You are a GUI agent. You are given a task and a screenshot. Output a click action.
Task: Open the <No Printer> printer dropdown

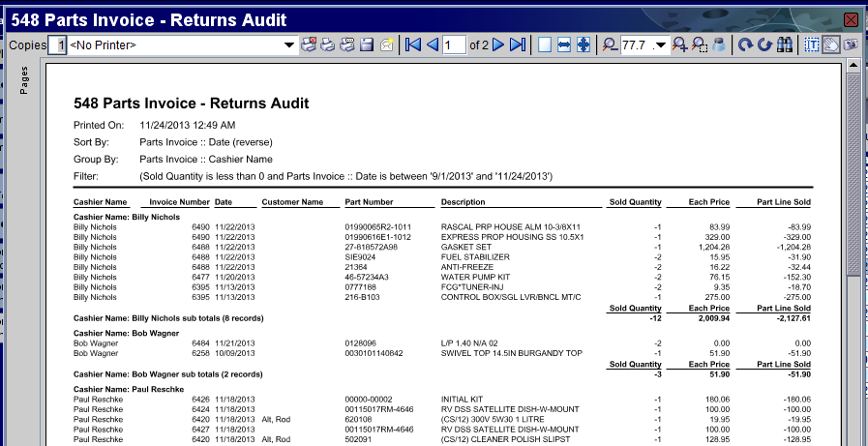click(289, 45)
